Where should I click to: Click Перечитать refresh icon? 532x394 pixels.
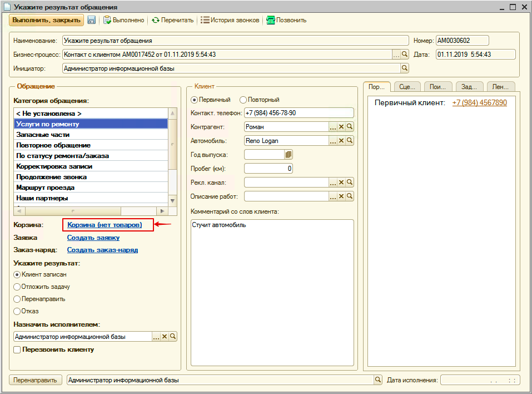point(156,20)
